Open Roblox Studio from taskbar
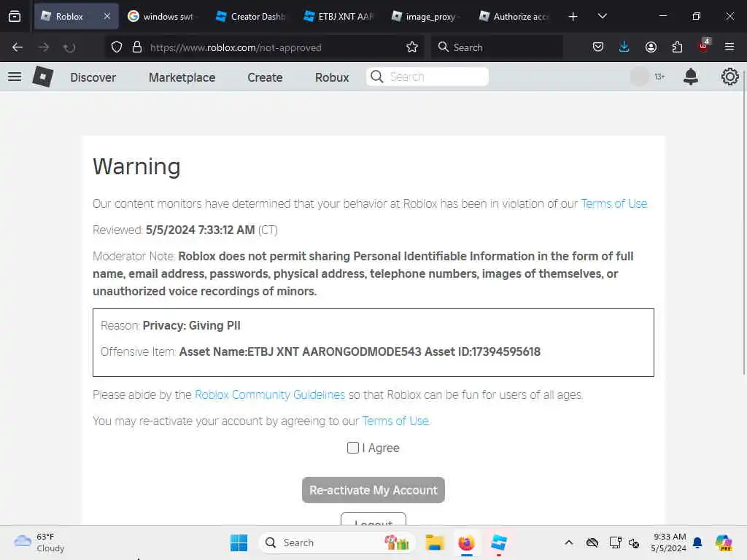The height and width of the screenshot is (560, 747). (499, 542)
